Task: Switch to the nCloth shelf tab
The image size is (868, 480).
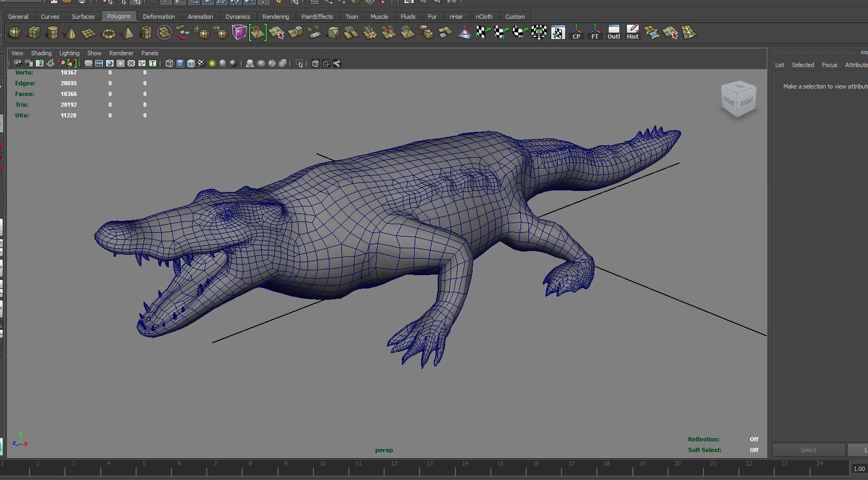Action: click(484, 17)
